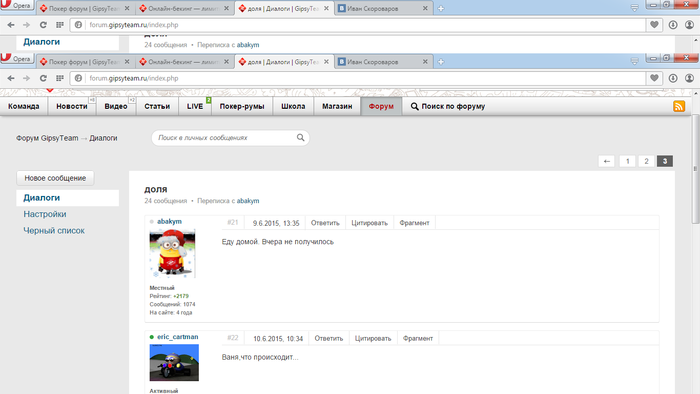Open the tab menu icon in front window

634,61
